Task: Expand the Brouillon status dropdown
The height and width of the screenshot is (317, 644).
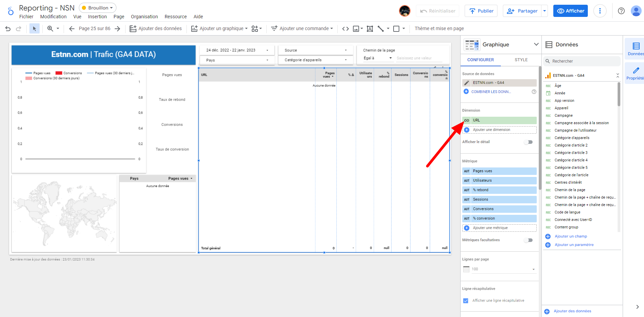Action: tap(98, 8)
